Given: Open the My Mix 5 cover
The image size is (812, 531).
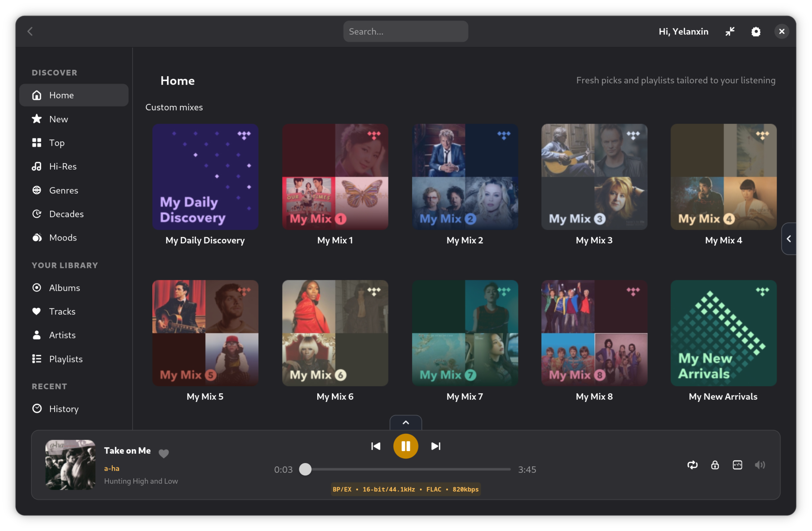Looking at the screenshot, I should click(205, 333).
